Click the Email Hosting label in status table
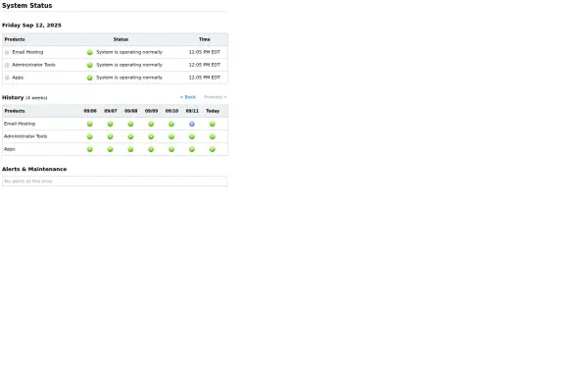The width and height of the screenshot is (588, 368). pyautogui.click(x=27, y=52)
